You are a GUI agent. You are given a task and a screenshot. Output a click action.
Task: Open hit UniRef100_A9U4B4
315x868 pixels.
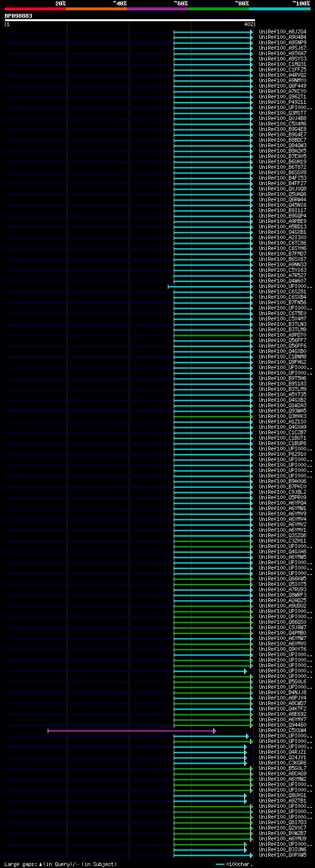coord(283,37)
